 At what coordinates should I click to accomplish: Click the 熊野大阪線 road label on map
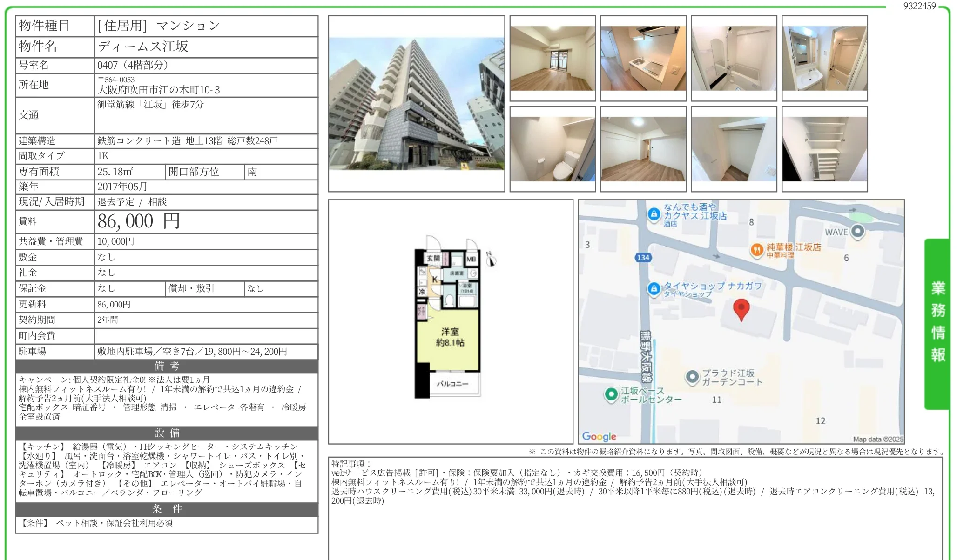coord(646,356)
